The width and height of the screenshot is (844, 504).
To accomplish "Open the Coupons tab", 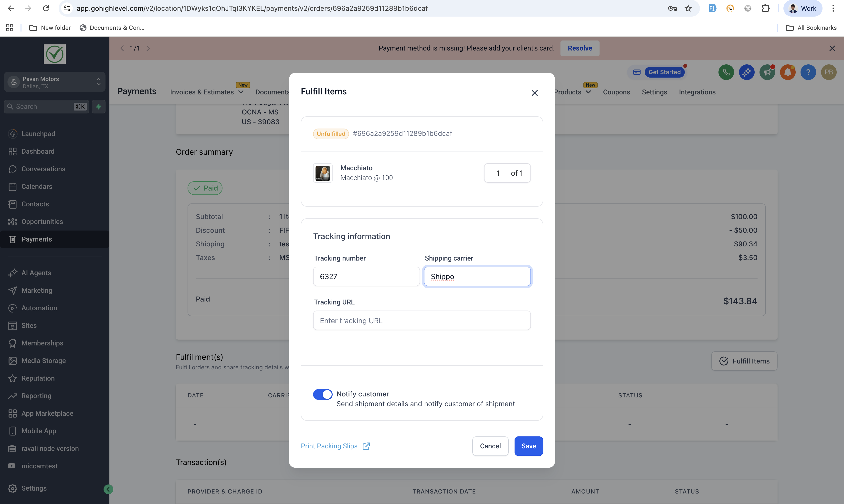I will tap(616, 92).
